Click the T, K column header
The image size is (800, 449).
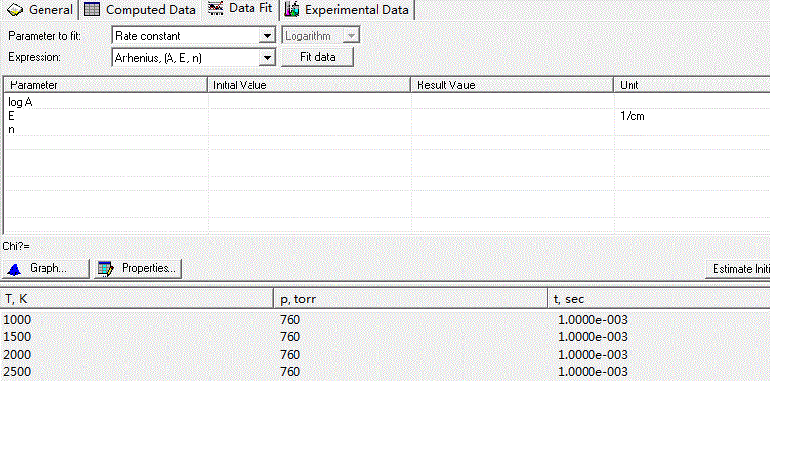pyautogui.click(x=137, y=299)
